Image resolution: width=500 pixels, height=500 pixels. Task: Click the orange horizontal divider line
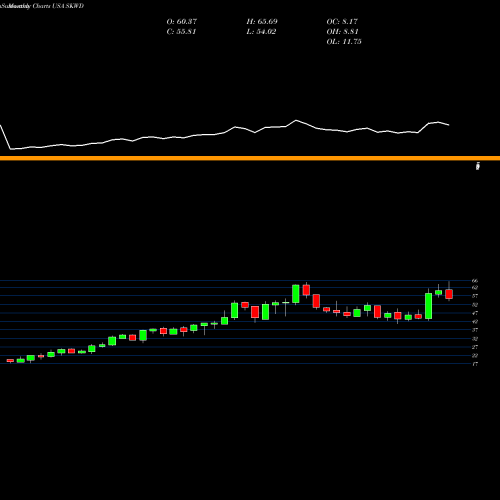tap(250, 158)
